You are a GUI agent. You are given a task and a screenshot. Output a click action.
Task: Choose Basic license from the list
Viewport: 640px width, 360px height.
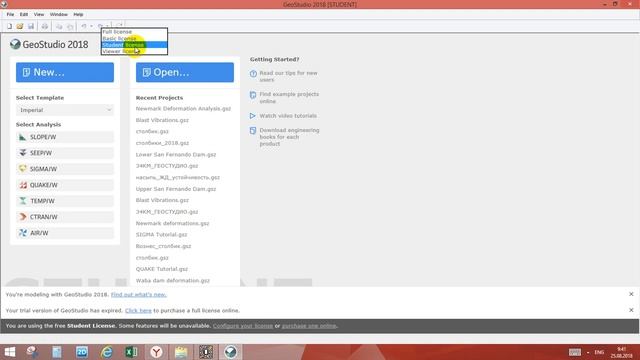click(134, 38)
